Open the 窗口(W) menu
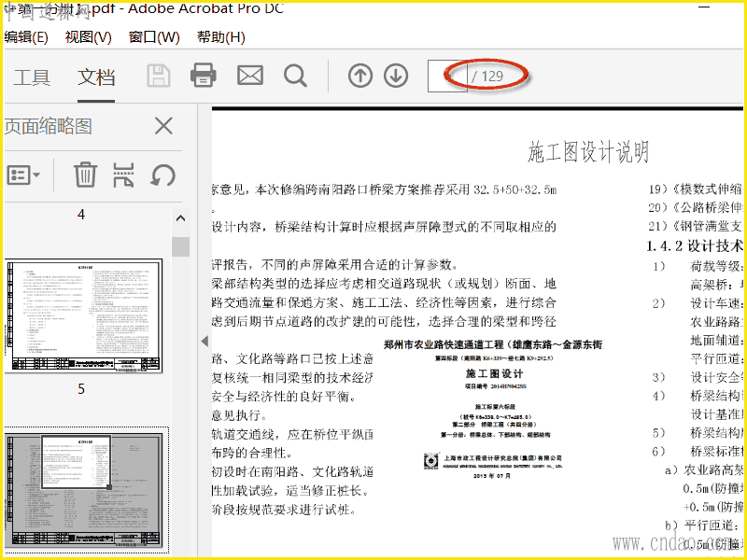This screenshot has height=560, width=747. [x=154, y=37]
